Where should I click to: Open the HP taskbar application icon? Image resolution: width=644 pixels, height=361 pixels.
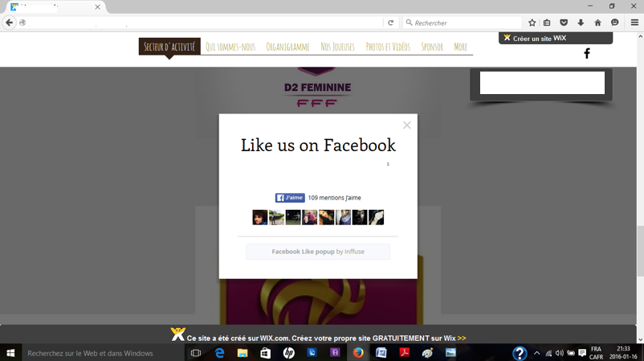pos(289,353)
